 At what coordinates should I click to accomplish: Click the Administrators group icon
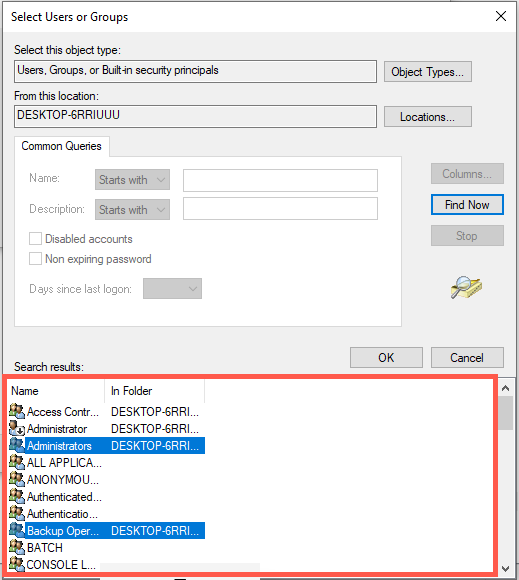point(17,445)
